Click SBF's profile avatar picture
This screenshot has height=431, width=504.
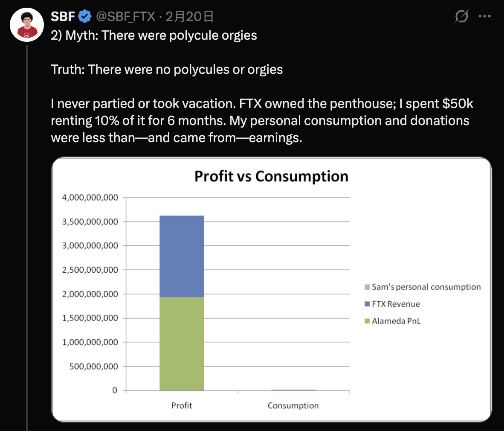click(26, 24)
